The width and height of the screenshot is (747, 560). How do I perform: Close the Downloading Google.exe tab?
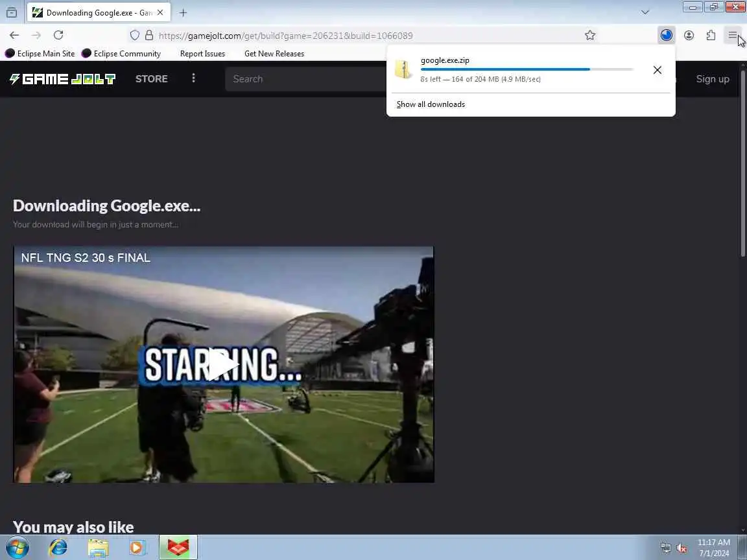coord(161,13)
